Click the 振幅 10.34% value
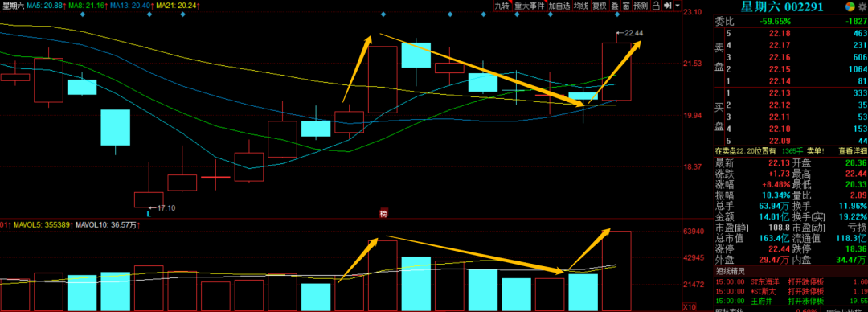Image resolution: width=868 pixels, height=312 pixels. click(776, 195)
